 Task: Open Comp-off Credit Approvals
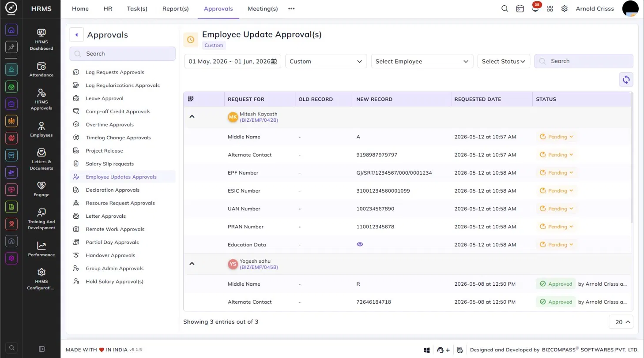[x=122, y=112]
